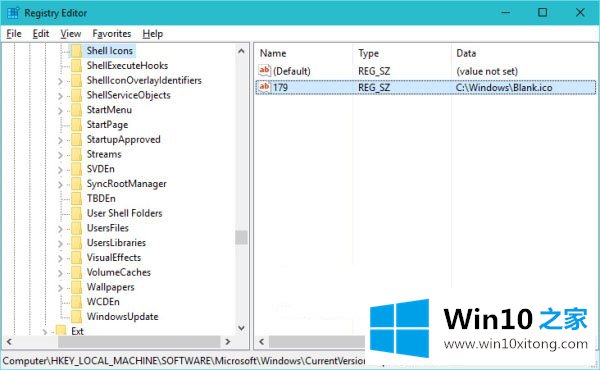Expand the ShellServiceObjects key
Viewport: 600px width, 370px height.
click(60, 96)
